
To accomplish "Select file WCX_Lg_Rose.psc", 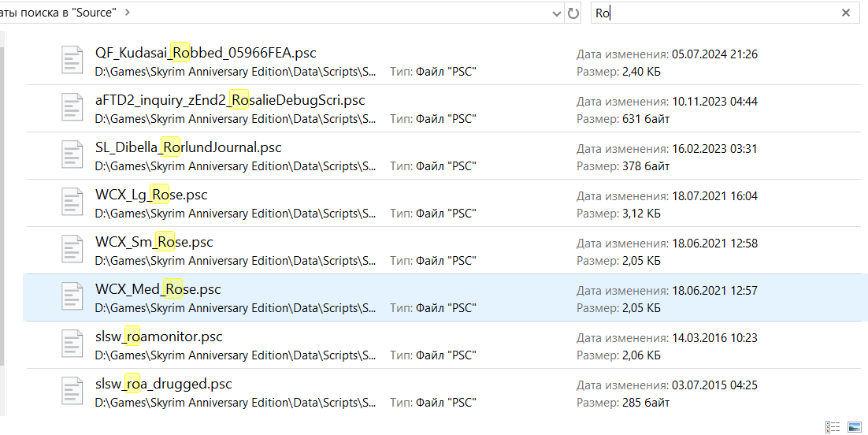I will (x=151, y=195).
